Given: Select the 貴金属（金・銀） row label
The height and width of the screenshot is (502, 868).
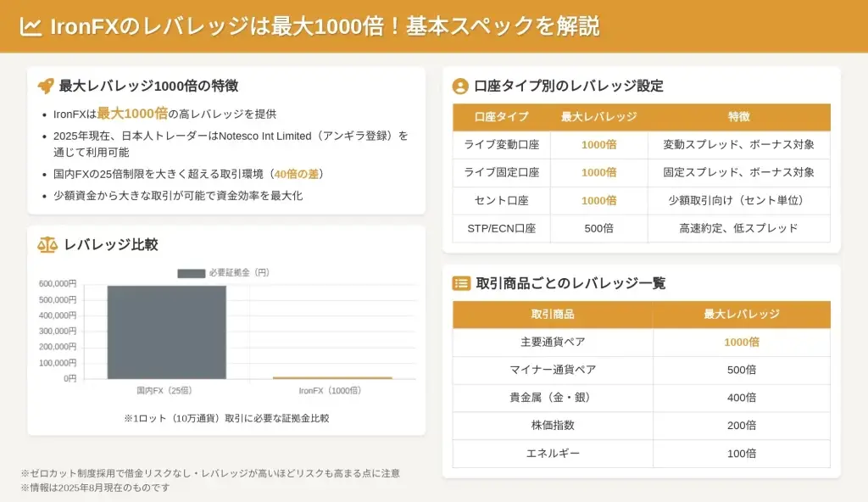Looking at the screenshot, I should 553,398.
